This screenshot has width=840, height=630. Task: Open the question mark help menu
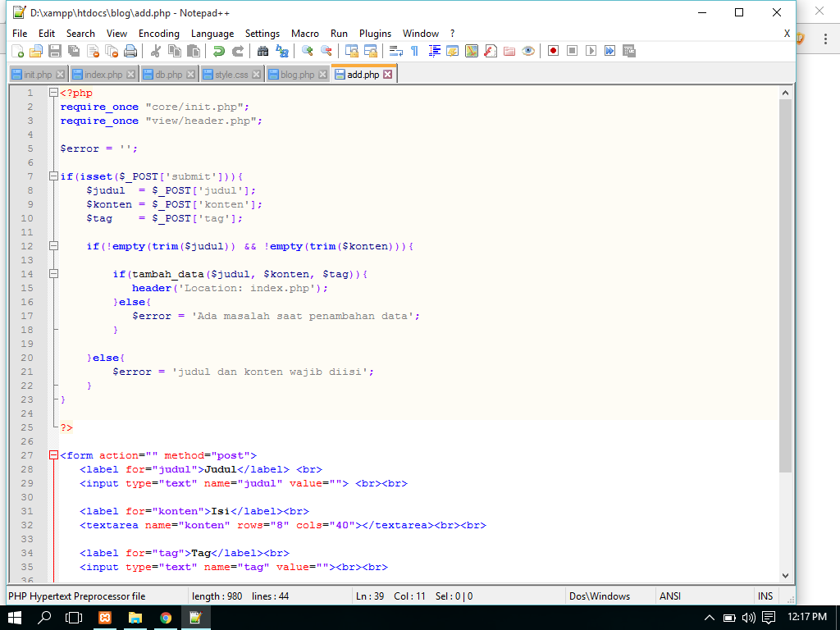452,33
